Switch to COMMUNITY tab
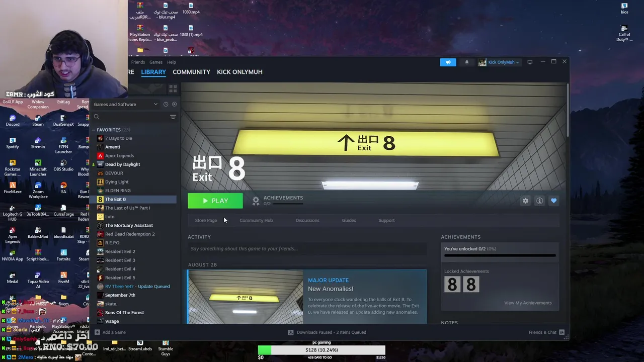Screen dimensions: 644x362 (x=191, y=72)
